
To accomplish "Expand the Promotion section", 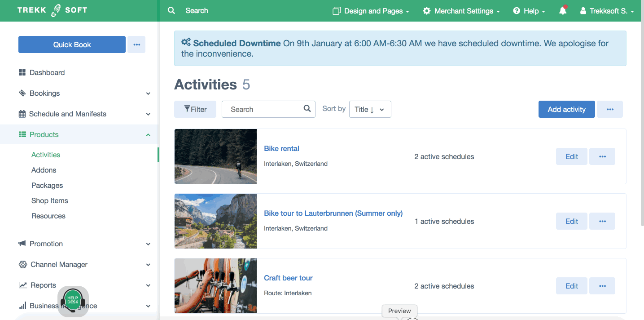I will [148, 244].
